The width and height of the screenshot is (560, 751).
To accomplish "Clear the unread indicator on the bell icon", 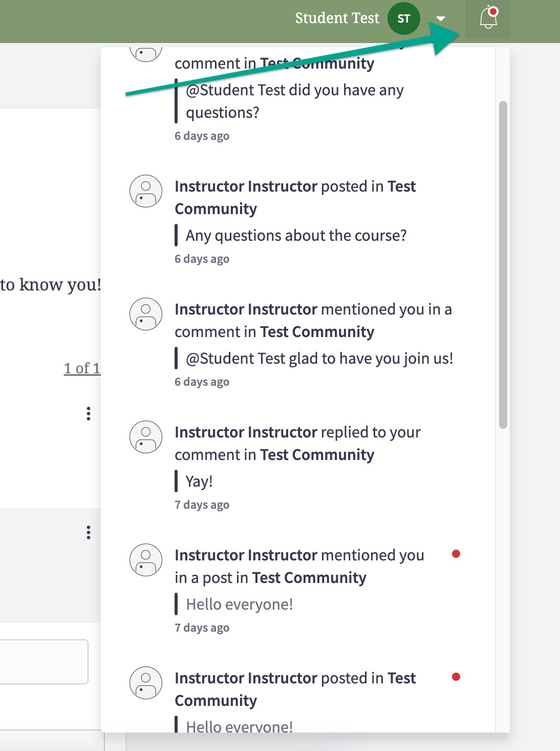I will point(492,12).
